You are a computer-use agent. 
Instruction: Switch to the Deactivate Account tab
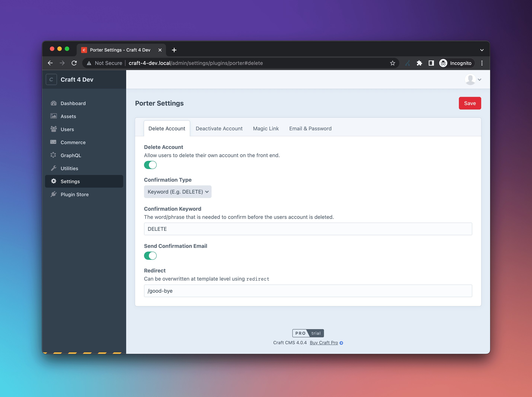pyautogui.click(x=219, y=128)
